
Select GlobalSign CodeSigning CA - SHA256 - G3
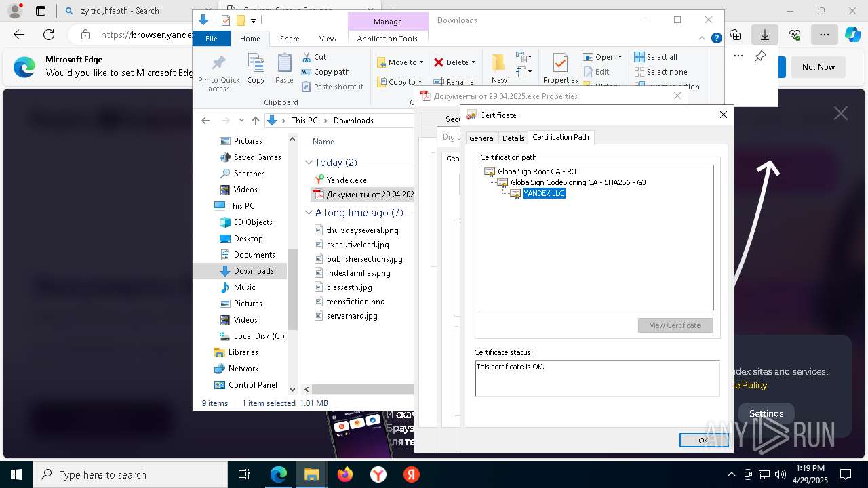pos(578,182)
